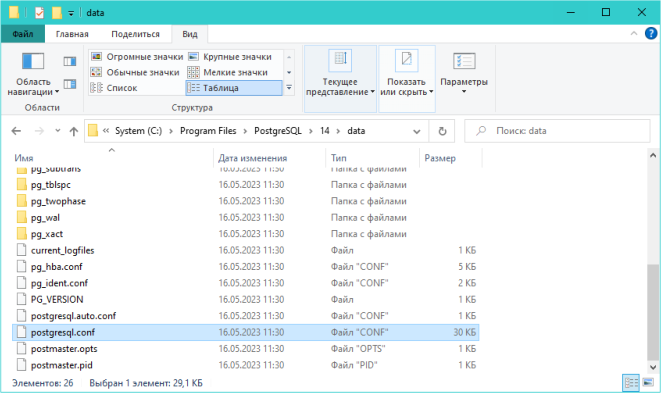Expand the address bar history dropdown

(416, 131)
